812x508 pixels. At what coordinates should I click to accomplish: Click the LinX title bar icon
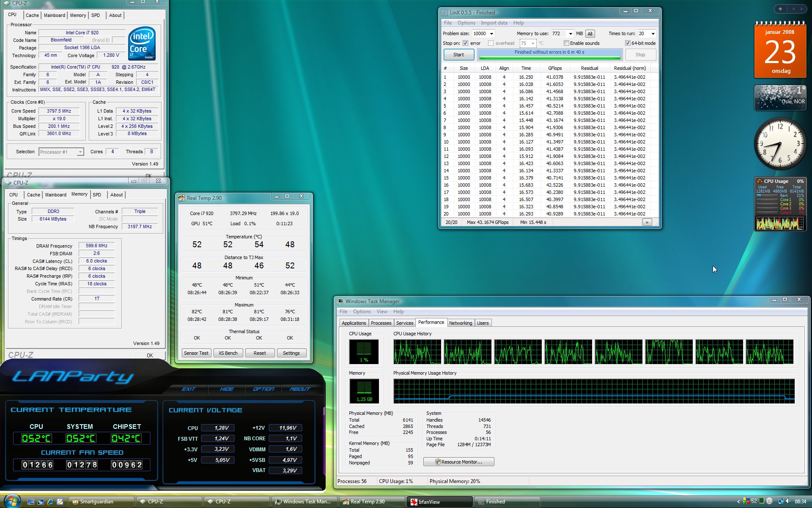[x=444, y=12]
